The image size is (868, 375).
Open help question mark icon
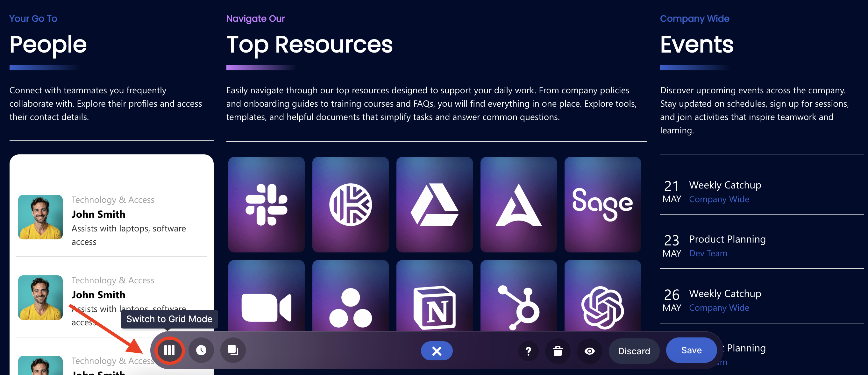[528, 351]
